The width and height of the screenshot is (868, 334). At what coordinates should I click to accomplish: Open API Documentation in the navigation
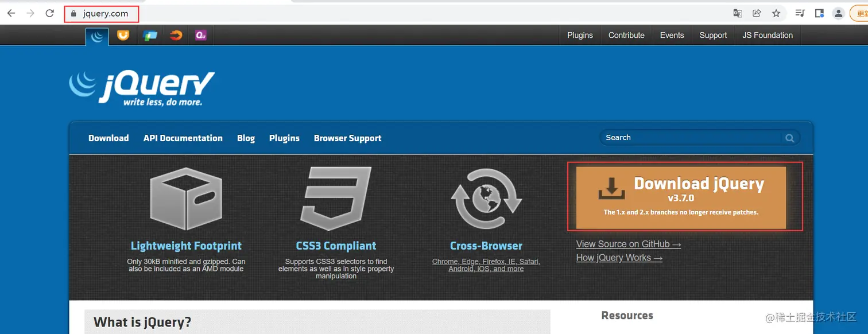click(x=183, y=138)
